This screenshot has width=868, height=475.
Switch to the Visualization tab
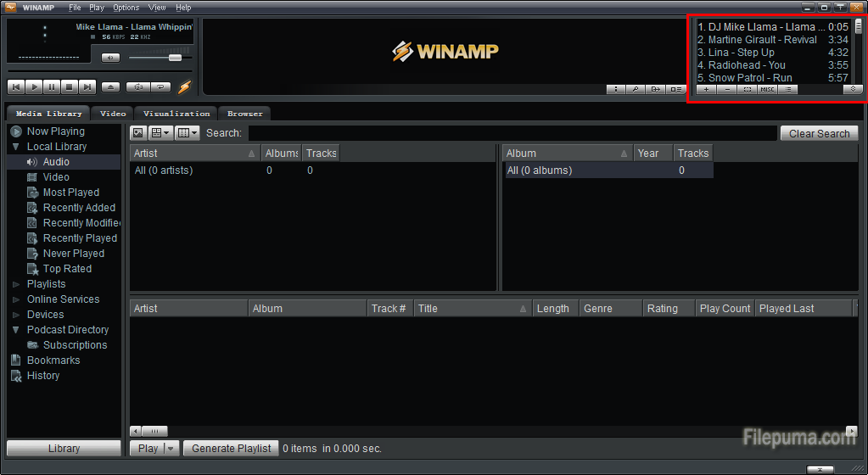[176, 114]
